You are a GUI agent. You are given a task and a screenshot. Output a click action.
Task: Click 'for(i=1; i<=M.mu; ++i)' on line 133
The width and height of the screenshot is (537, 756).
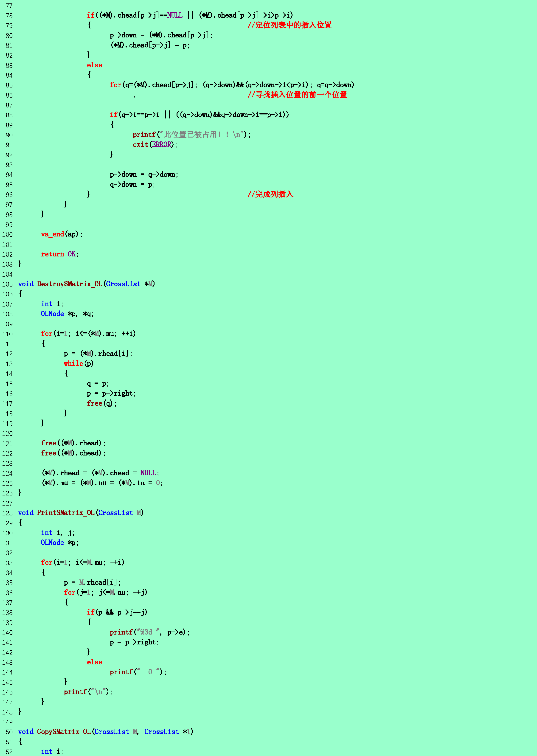point(83,562)
